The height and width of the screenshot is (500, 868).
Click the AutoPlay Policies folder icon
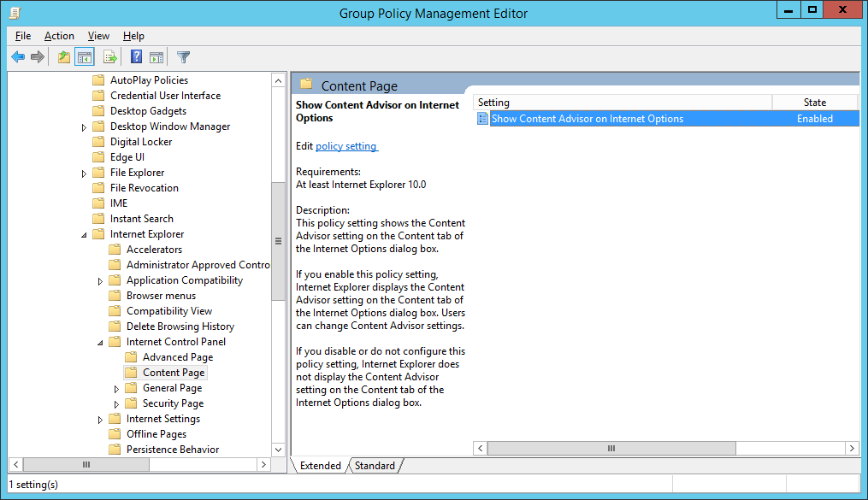click(x=98, y=80)
